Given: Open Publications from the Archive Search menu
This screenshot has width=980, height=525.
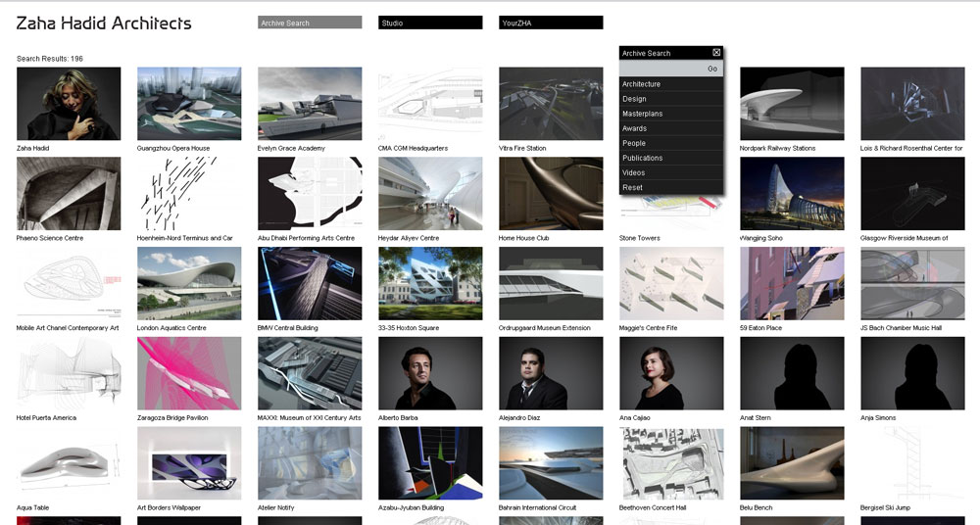Looking at the screenshot, I should (x=671, y=158).
